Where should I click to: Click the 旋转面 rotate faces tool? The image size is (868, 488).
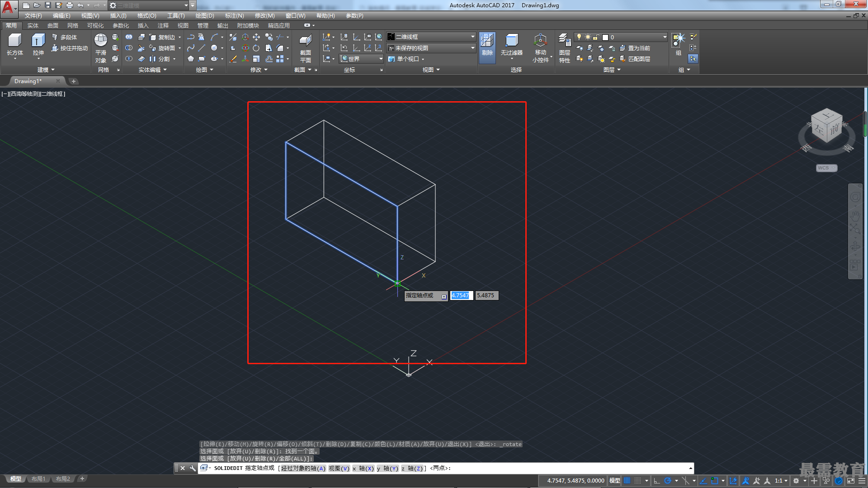[x=162, y=48]
